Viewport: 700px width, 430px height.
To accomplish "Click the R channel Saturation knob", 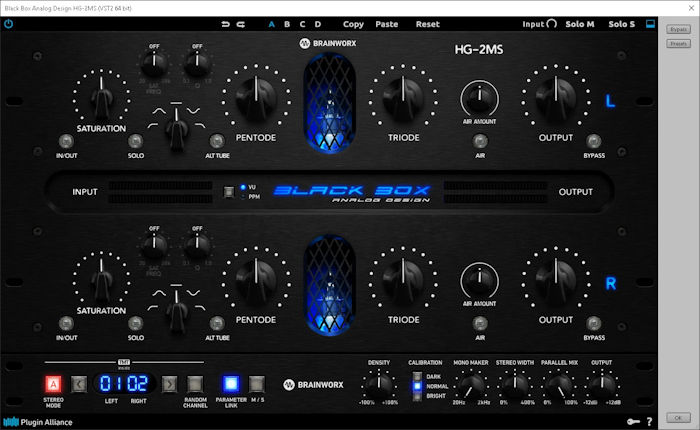I will click(102, 280).
